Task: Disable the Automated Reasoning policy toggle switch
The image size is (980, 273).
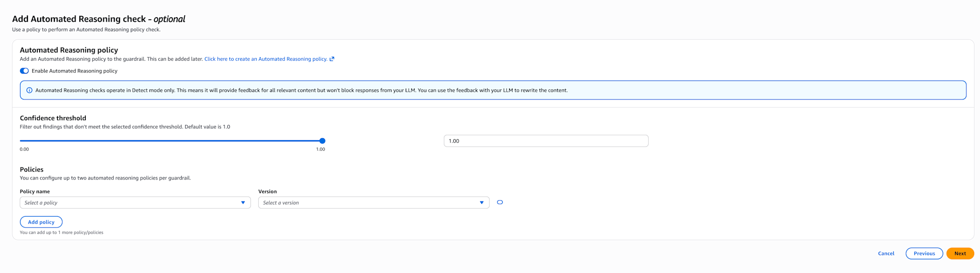Action: [x=24, y=71]
